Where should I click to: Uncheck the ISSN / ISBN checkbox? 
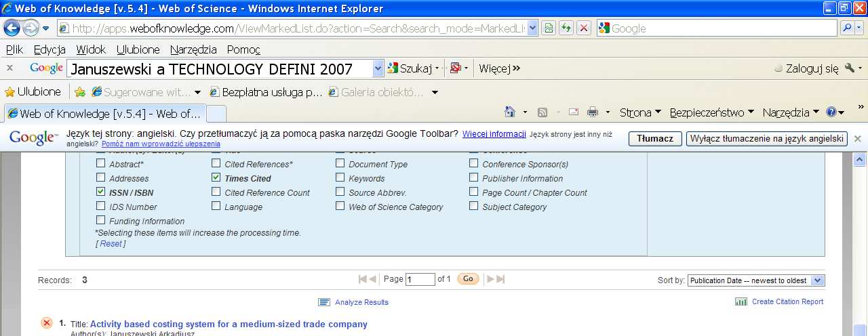(100, 192)
